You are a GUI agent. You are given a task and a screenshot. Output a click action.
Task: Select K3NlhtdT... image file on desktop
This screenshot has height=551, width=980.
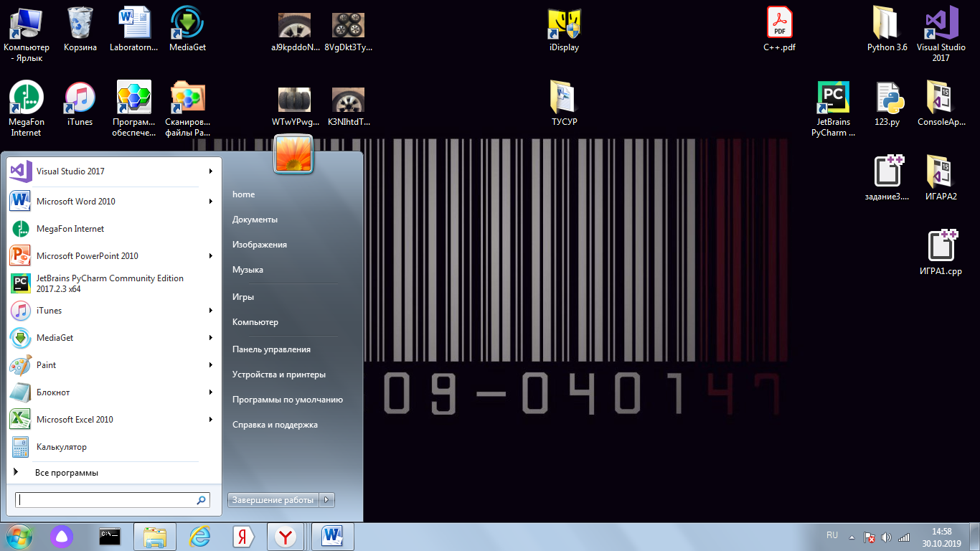(349, 107)
